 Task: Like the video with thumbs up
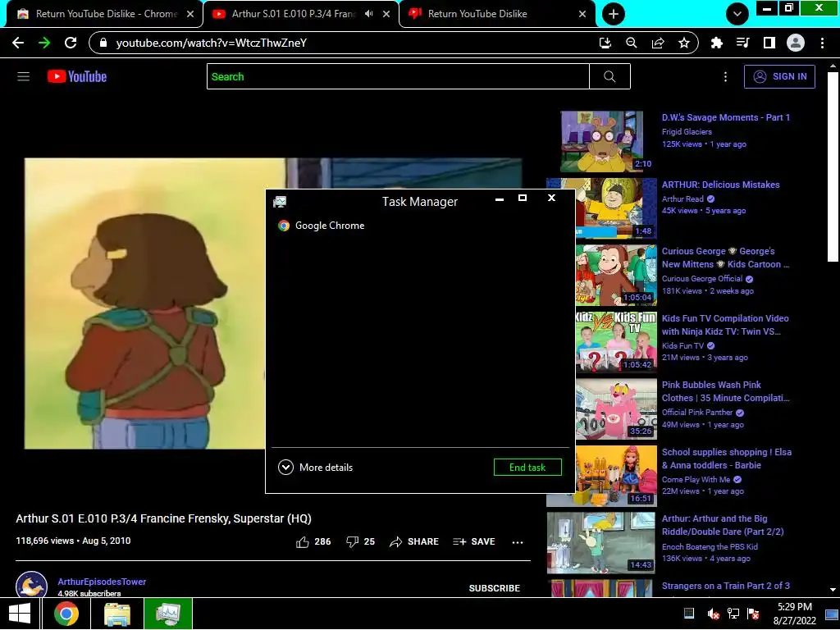pos(302,541)
